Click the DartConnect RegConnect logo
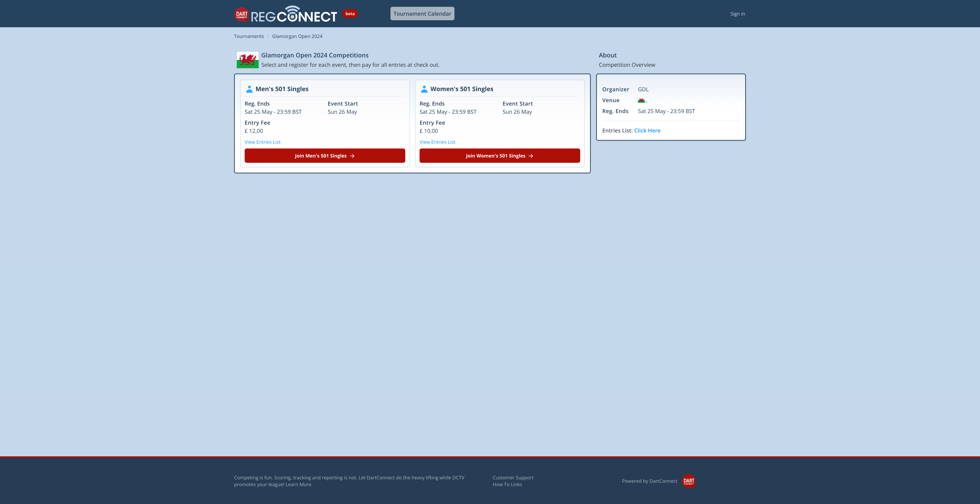This screenshot has width=980, height=504. pos(286,14)
